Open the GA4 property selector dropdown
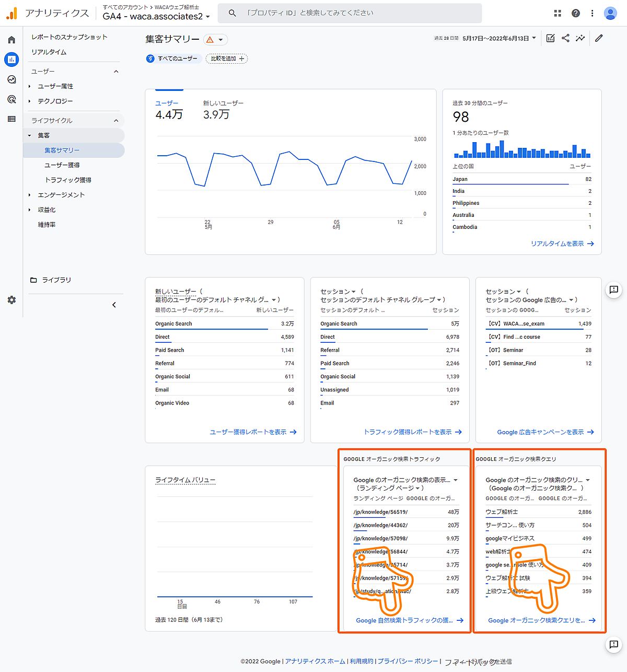The width and height of the screenshot is (627, 672). (x=156, y=16)
